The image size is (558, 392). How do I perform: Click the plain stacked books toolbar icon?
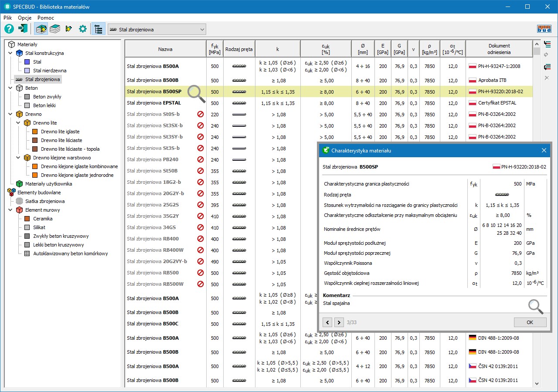tap(55, 29)
